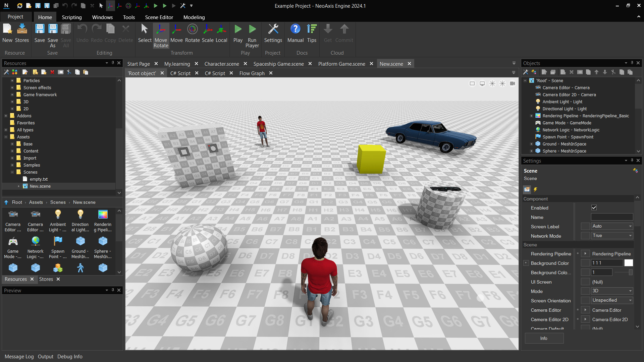Uncheck the Enabled checkbox in Settings
This screenshot has height=362, width=644.
[x=594, y=208]
